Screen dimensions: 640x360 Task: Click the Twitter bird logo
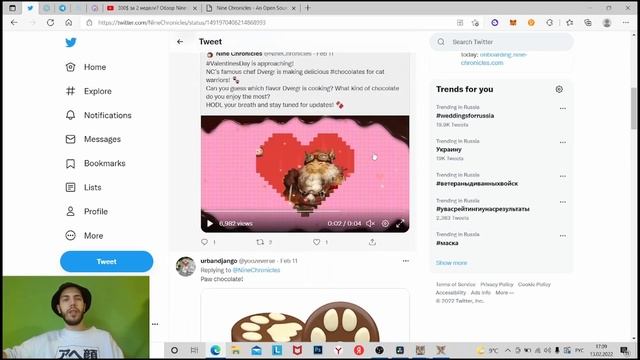[x=71, y=42]
